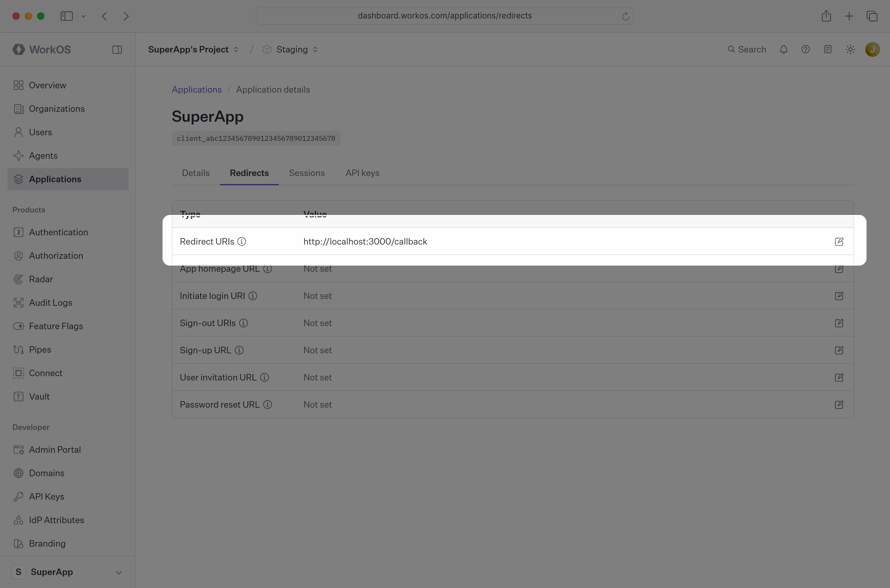Open the Staging environment switcher
Screen dimensions: 890x588
click(x=290, y=49)
